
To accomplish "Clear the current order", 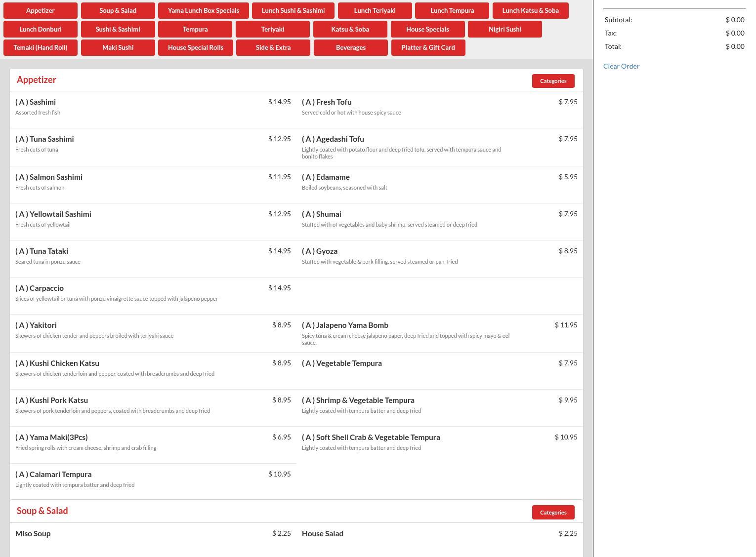I will (621, 66).
